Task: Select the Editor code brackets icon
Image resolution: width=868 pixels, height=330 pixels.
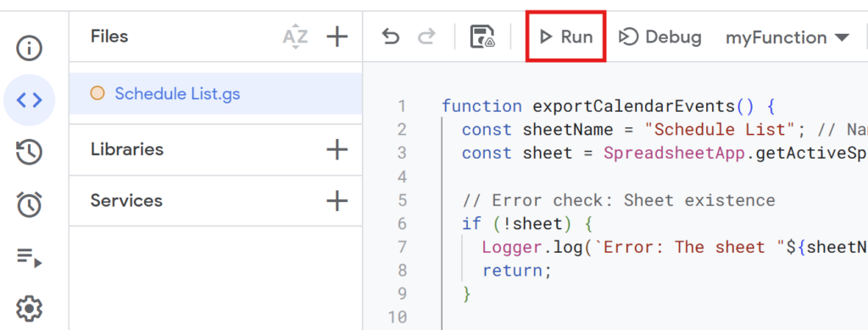Action: (30, 100)
